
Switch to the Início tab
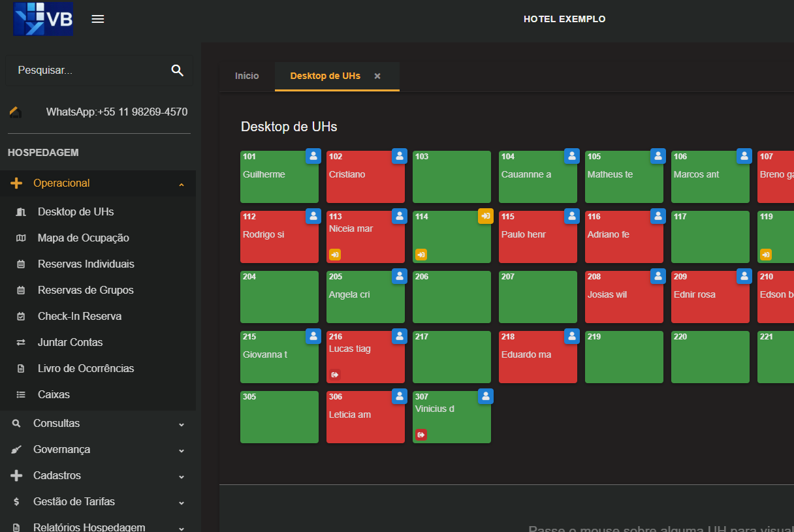(x=247, y=76)
